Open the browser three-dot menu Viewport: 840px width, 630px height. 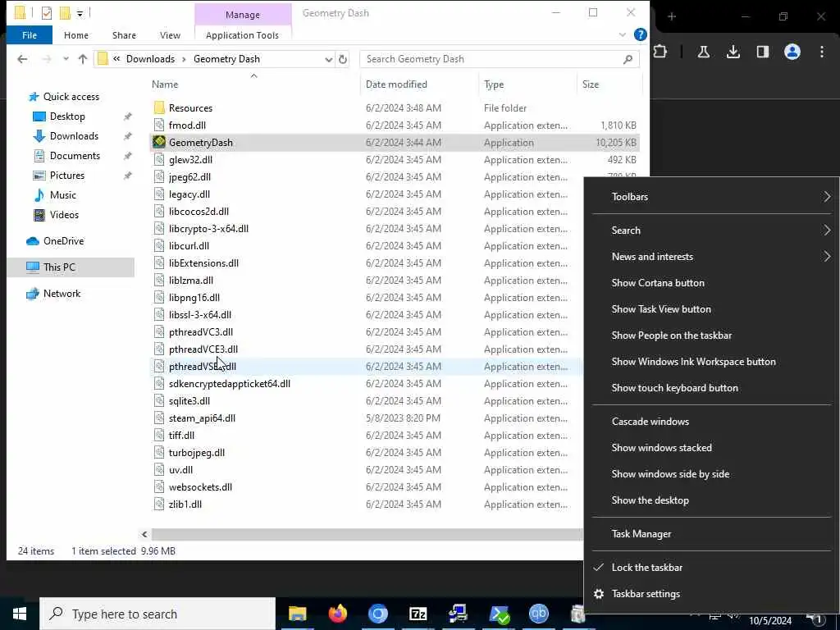click(x=822, y=52)
